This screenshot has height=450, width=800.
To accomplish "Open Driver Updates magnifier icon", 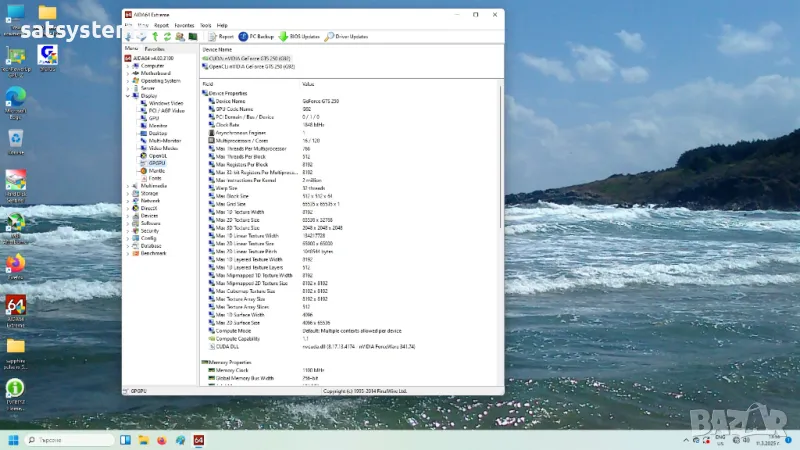I will click(329, 36).
